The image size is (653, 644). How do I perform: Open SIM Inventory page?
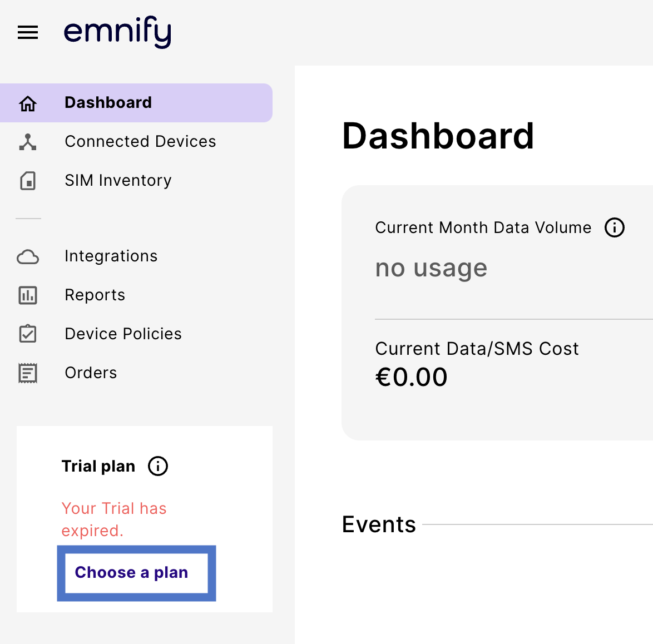(118, 181)
